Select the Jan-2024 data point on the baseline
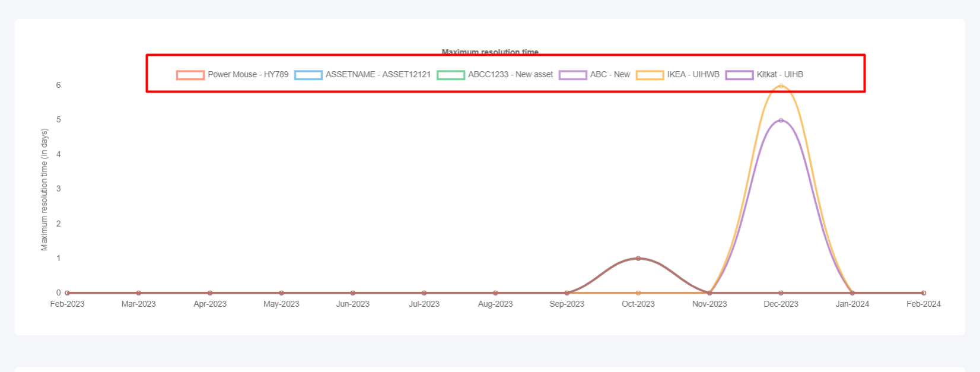 click(852, 293)
